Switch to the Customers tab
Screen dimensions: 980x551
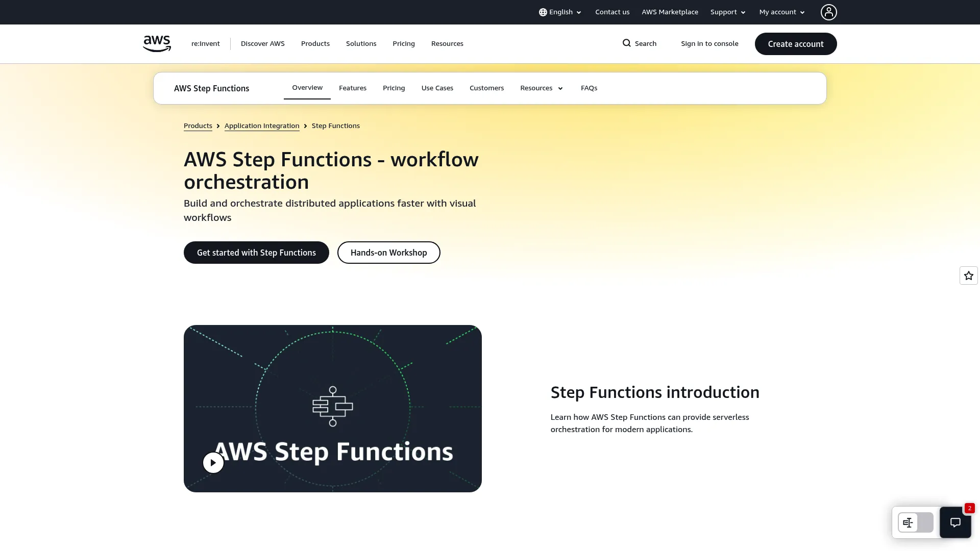coord(486,88)
